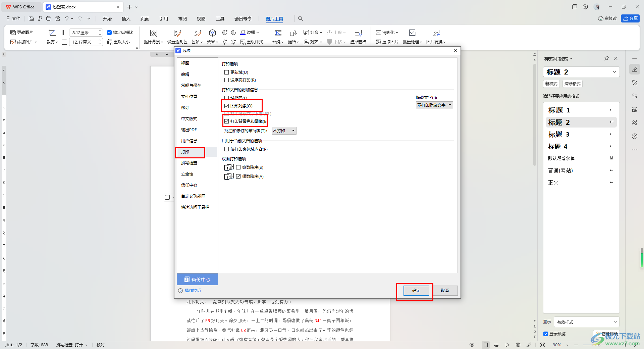Open the File menu
This screenshot has height=349, width=644.
13,19
